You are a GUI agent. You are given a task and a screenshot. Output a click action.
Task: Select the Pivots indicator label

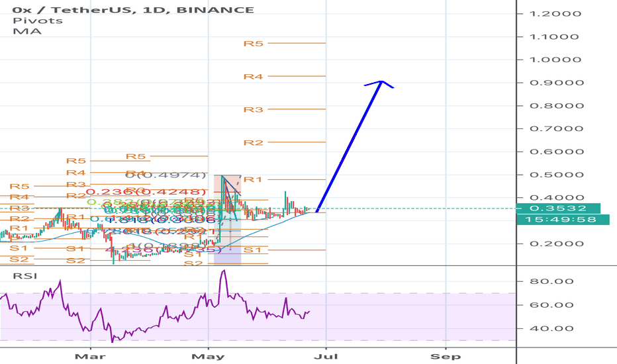(x=37, y=21)
